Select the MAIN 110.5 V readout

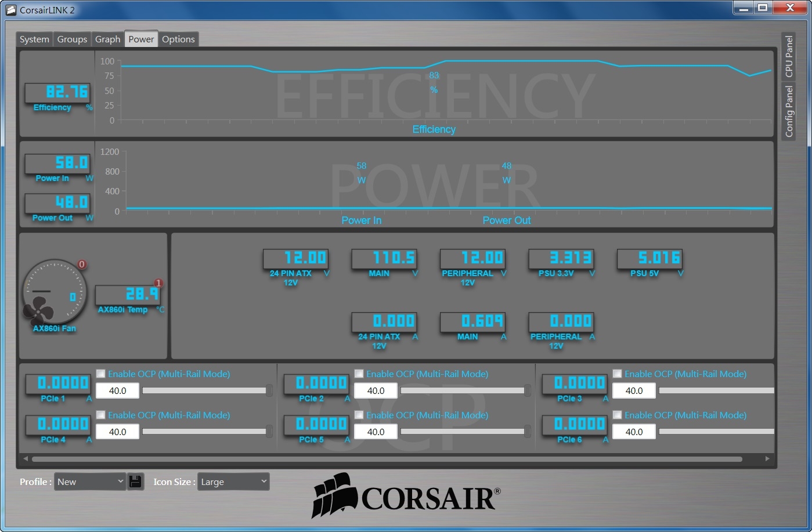point(384,259)
